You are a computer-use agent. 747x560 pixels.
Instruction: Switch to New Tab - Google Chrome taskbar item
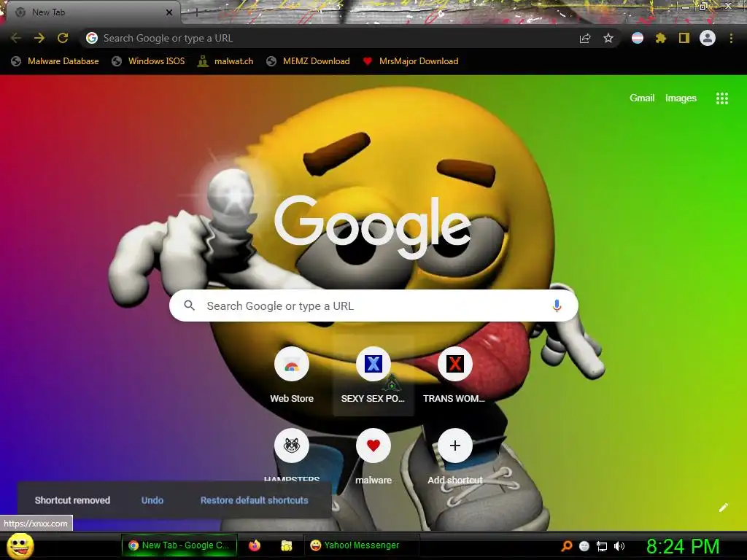(179, 545)
